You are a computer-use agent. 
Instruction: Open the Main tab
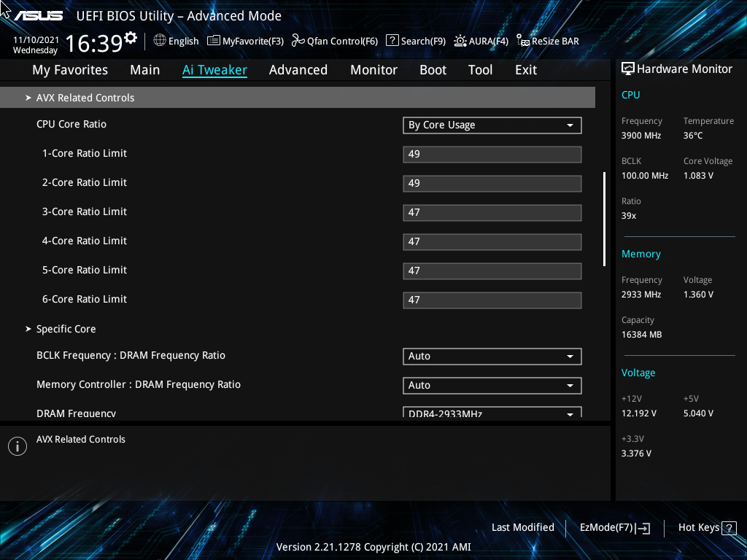click(145, 70)
